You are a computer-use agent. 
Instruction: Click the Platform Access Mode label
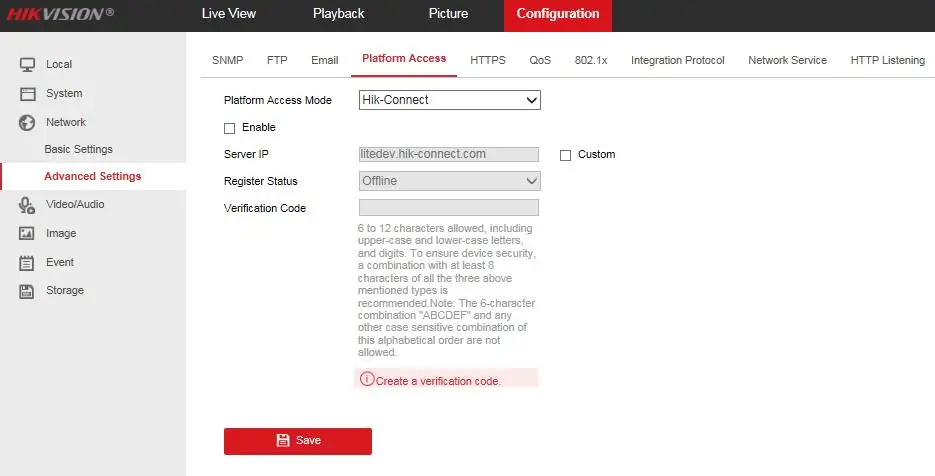pos(277,100)
